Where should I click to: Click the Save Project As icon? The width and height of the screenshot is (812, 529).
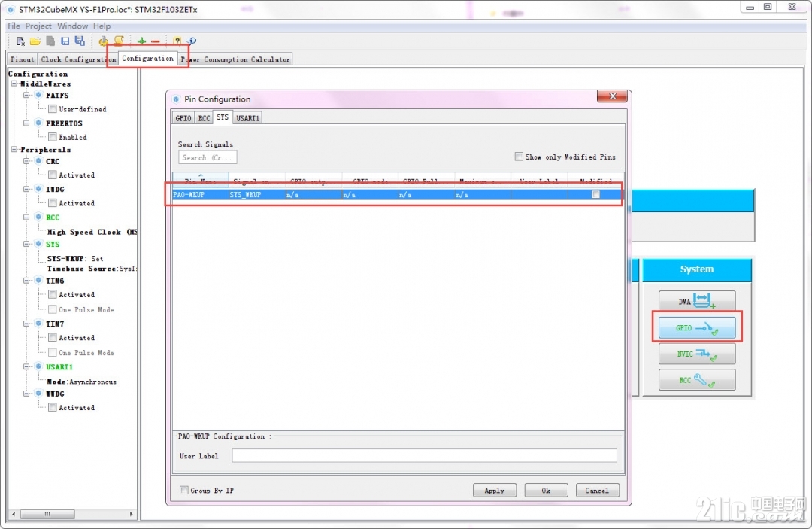[x=80, y=41]
